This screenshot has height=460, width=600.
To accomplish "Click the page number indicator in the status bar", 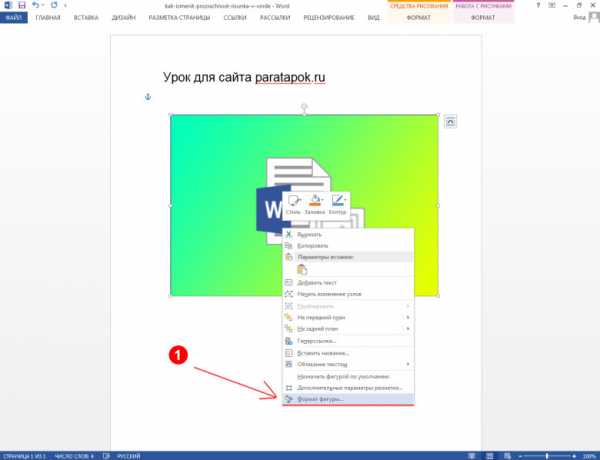I will (24, 456).
